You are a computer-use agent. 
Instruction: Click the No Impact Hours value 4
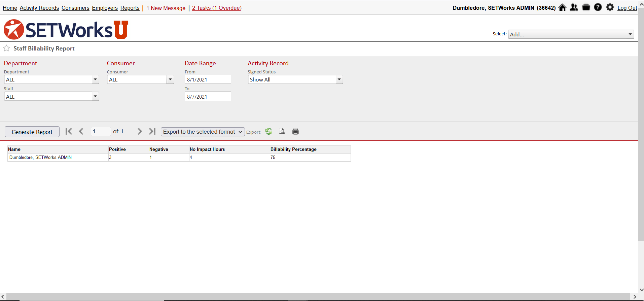(x=229, y=157)
